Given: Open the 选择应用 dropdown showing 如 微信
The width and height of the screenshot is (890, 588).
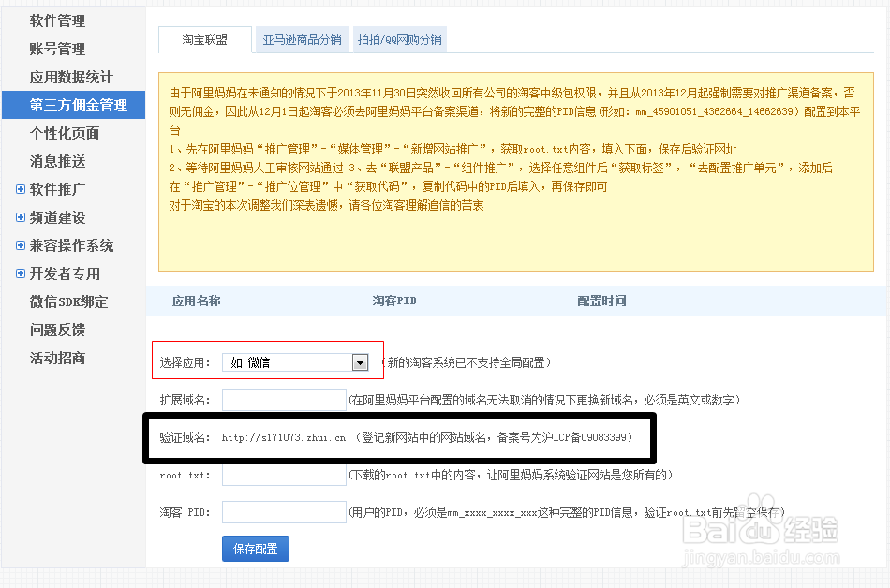Looking at the screenshot, I should 359,361.
